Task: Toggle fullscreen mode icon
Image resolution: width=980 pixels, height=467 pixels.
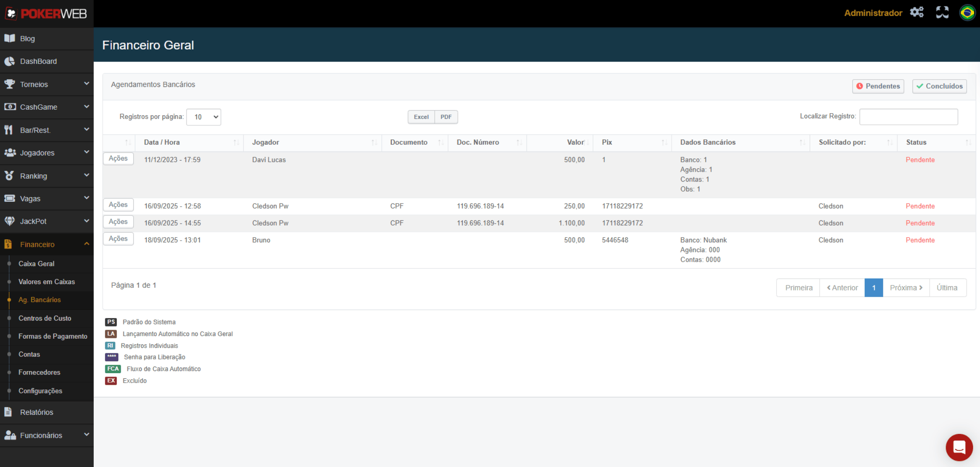Action: (942, 12)
